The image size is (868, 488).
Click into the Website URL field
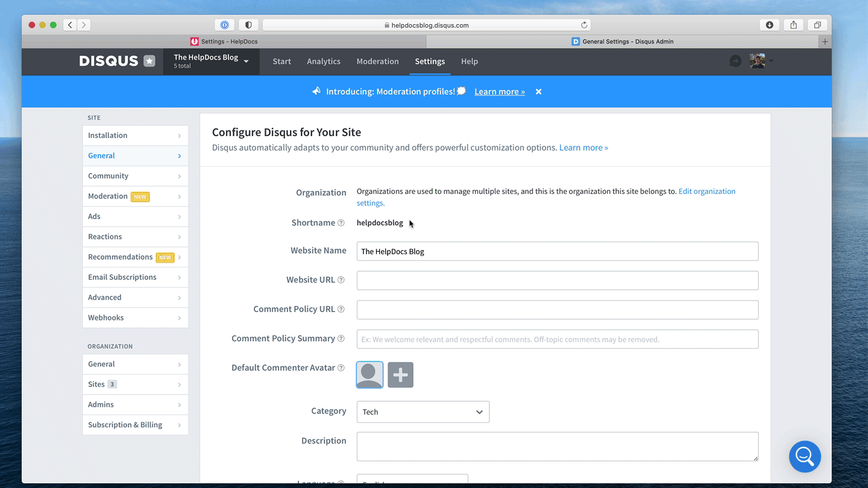click(558, 281)
